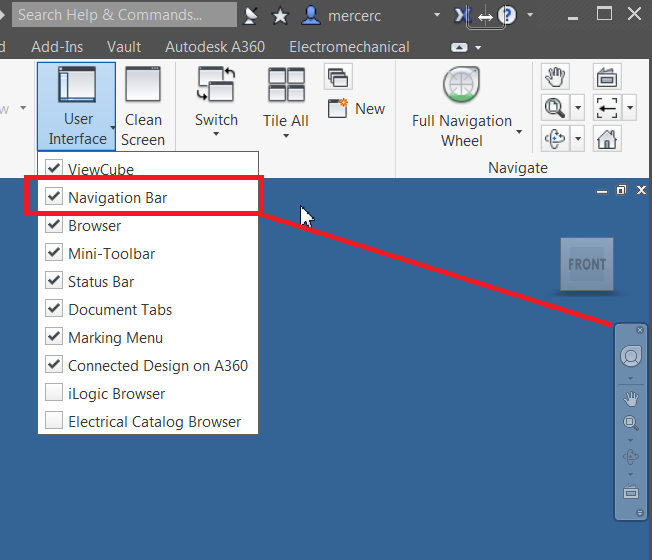Click the ribbon minimize toggle button

pyautogui.click(x=459, y=48)
